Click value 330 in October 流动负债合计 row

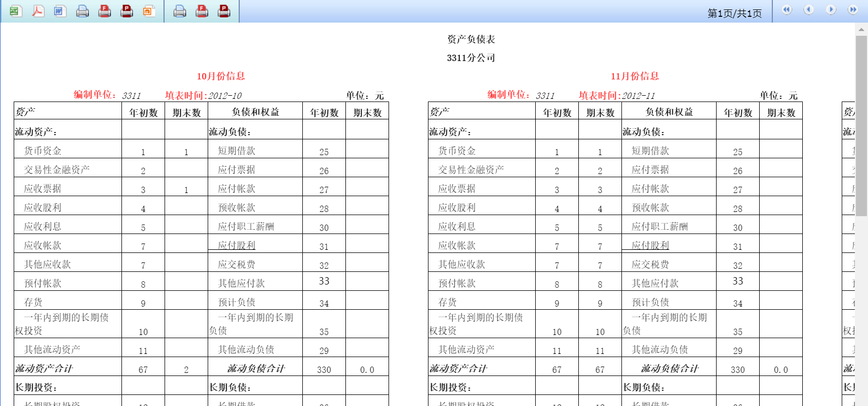[324, 370]
